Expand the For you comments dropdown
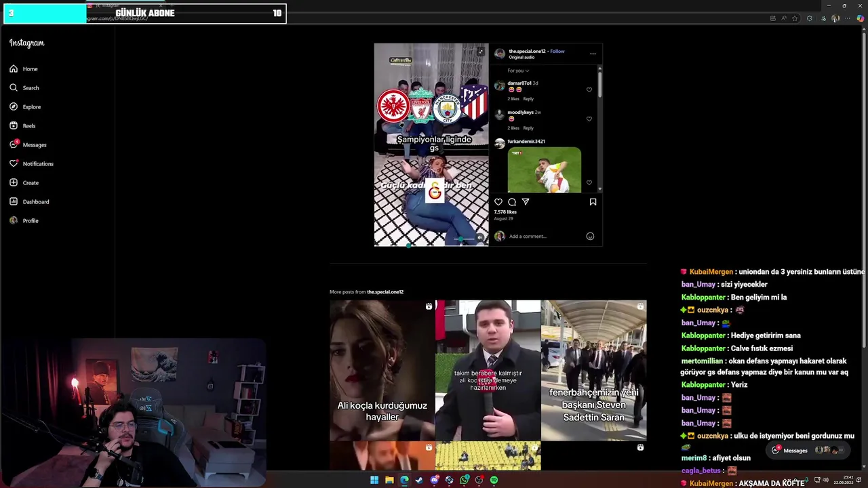This screenshot has width=868, height=488. 518,70
